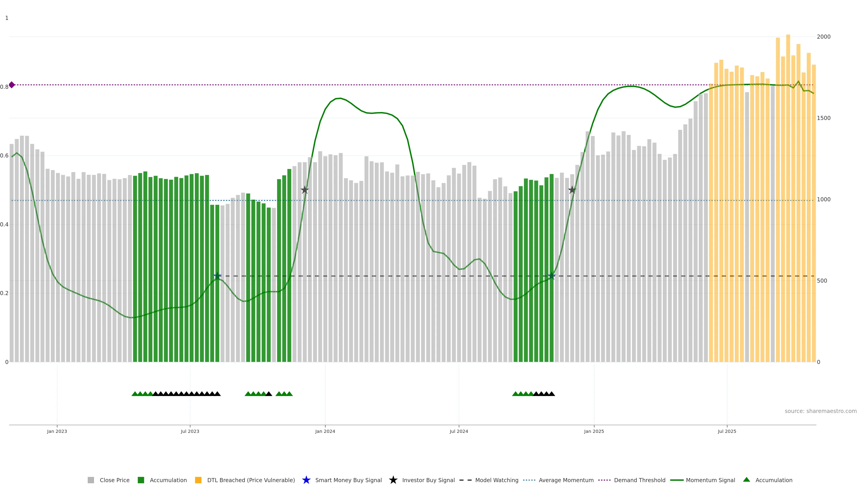Click the green Accumulation square swatch
Viewport: 868px width, 488px height.
(141, 480)
